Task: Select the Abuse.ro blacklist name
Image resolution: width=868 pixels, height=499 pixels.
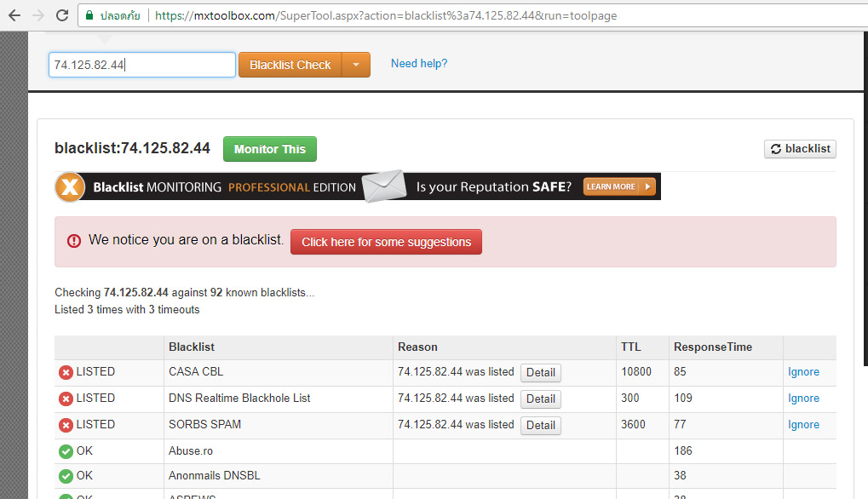Action: (191, 450)
